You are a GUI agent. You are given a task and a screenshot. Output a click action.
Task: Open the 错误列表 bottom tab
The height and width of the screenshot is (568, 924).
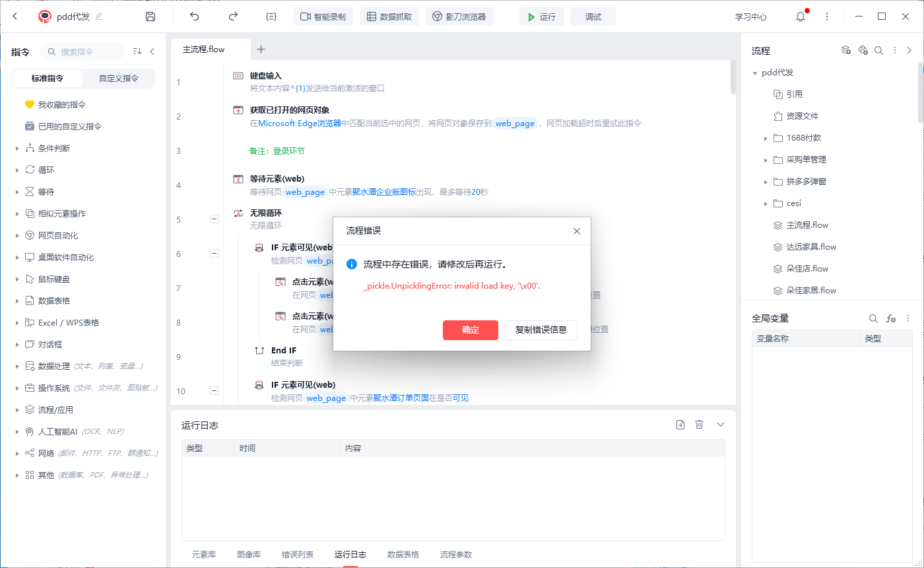pos(298,554)
